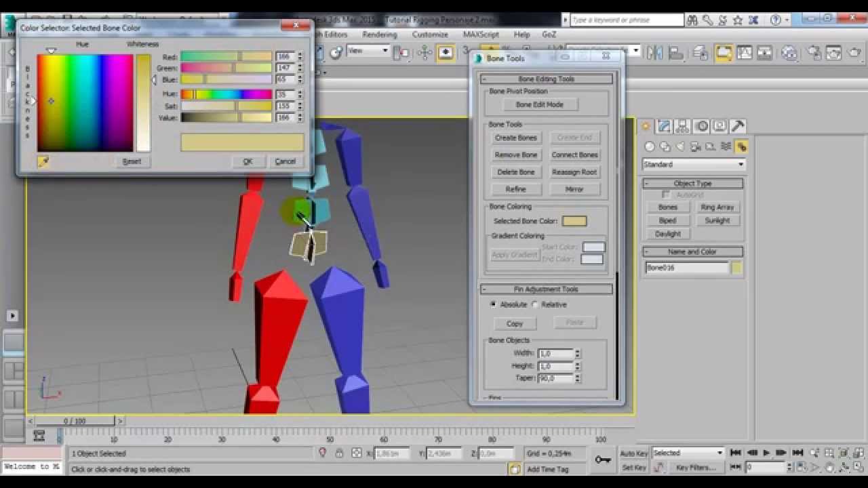The width and height of the screenshot is (868, 488).
Task: Collapse the Name and Color rollout
Action: [692, 251]
